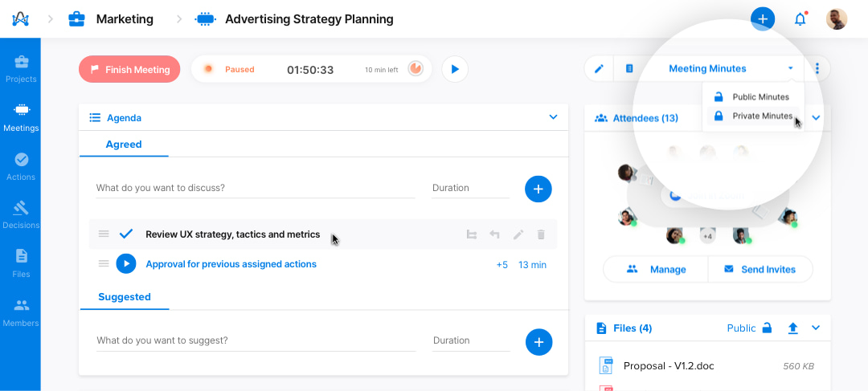Click the notification bell icon

pyautogui.click(x=800, y=19)
